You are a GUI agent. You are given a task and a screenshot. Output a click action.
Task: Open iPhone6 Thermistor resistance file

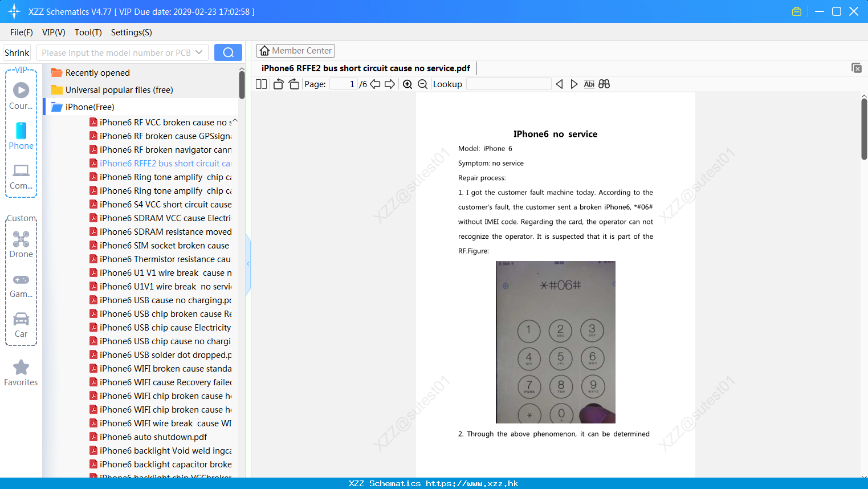coord(161,259)
